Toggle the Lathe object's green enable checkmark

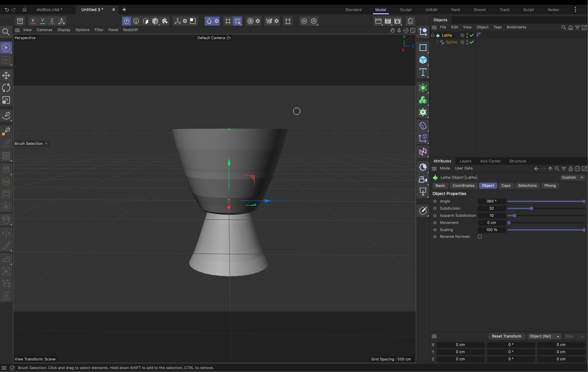point(472,35)
